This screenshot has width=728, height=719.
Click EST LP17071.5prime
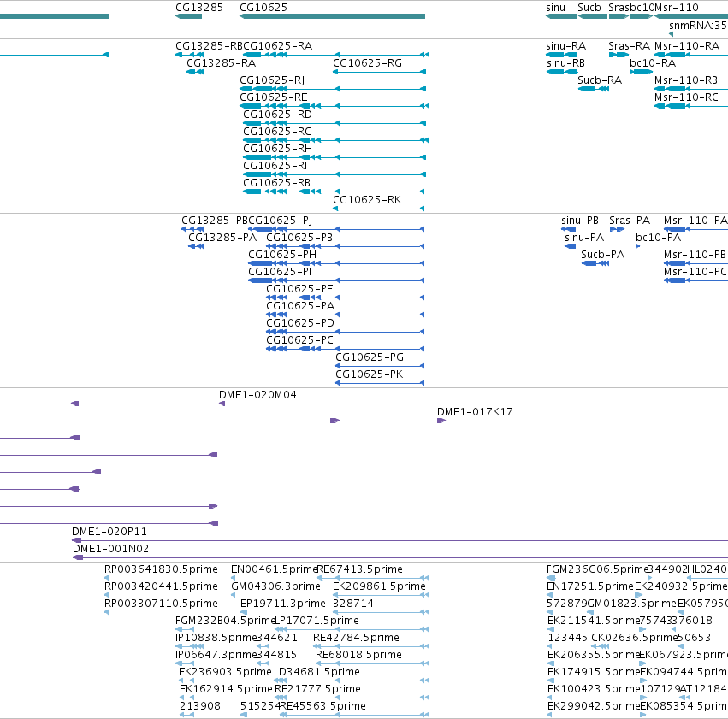(x=317, y=622)
